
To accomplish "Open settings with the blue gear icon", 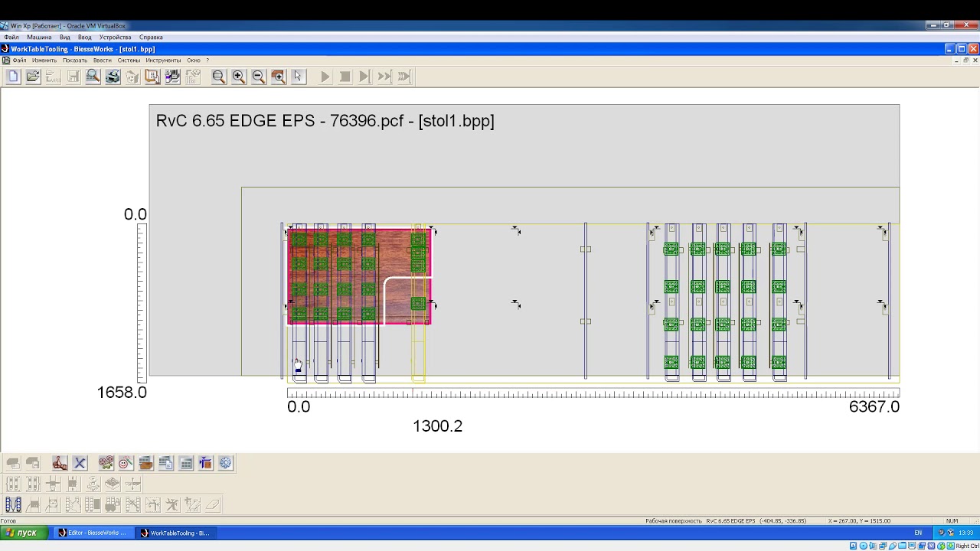I will tap(225, 463).
